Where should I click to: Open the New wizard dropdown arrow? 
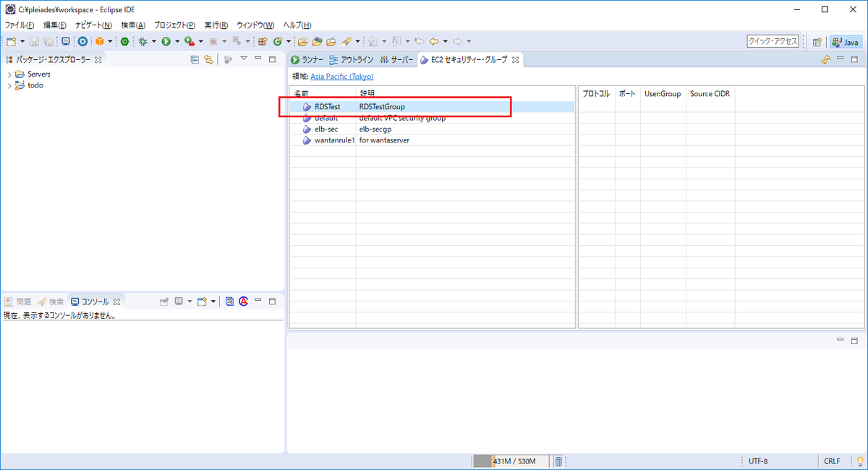(22, 42)
